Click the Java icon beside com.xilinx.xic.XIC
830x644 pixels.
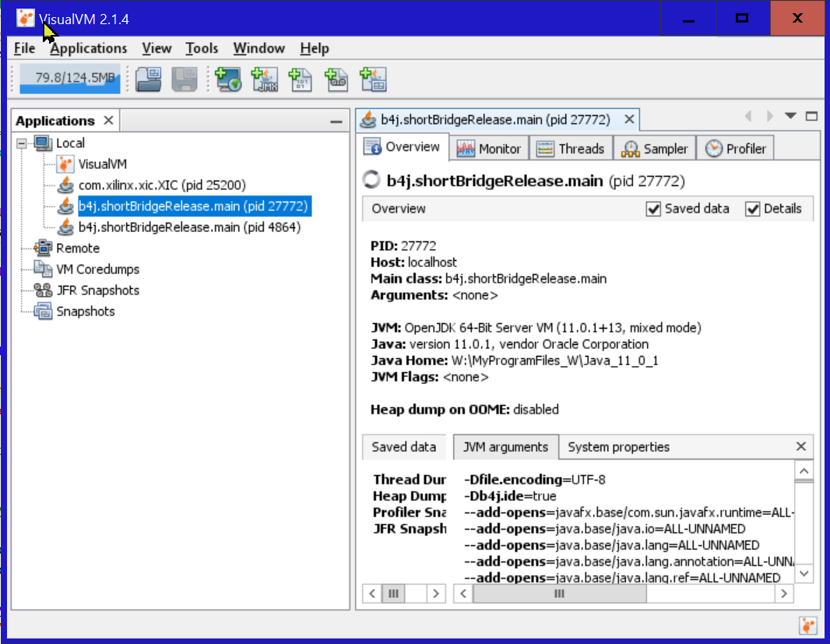point(65,185)
